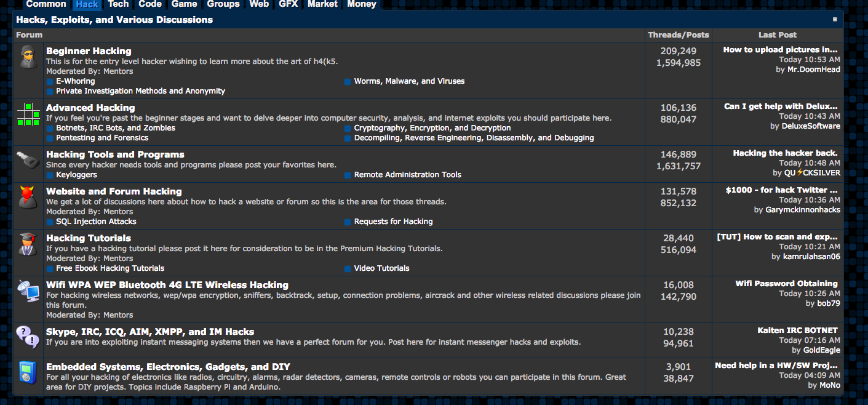Click the key icon for Hacking Tools and Programs
This screenshot has height=405, width=868.
pyautogui.click(x=27, y=161)
